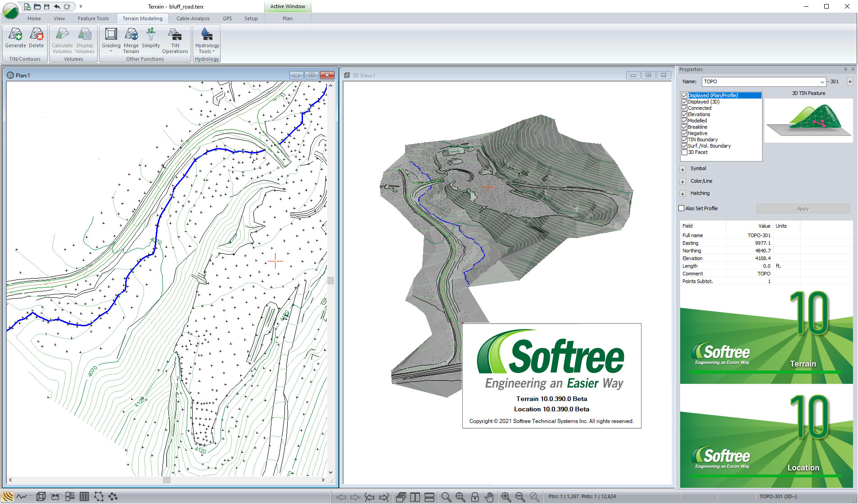Click the back arrow navigation button in the bottom toolbar
858x504 pixels.
click(341, 497)
